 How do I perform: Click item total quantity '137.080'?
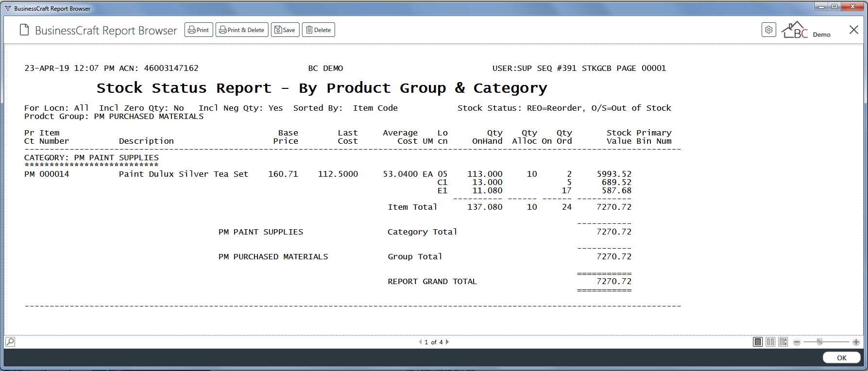(x=485, y=207)
